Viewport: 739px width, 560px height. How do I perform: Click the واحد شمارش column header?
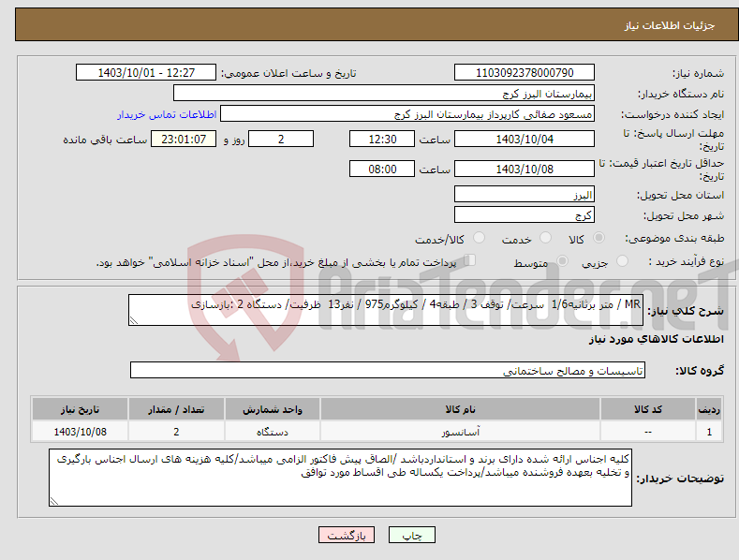point(273,409)
